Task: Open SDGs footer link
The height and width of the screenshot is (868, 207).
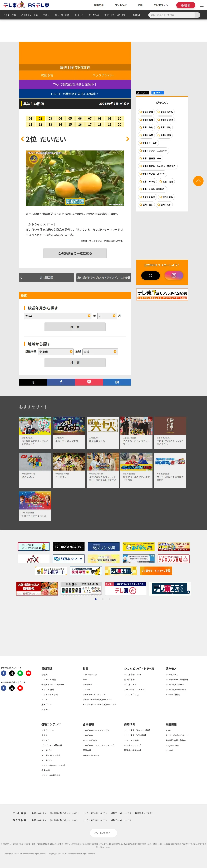Action: 168,730
